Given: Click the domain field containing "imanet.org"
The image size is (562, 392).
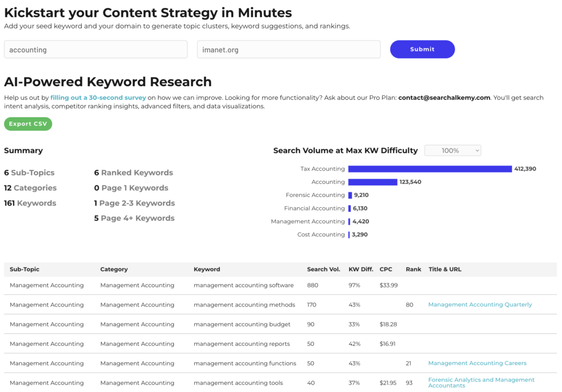Looking at the screenshot, I should coord(288,49).
